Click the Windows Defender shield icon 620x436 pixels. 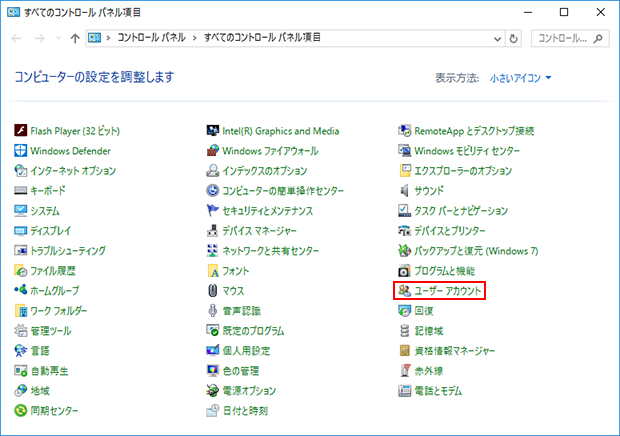[20, 151]
